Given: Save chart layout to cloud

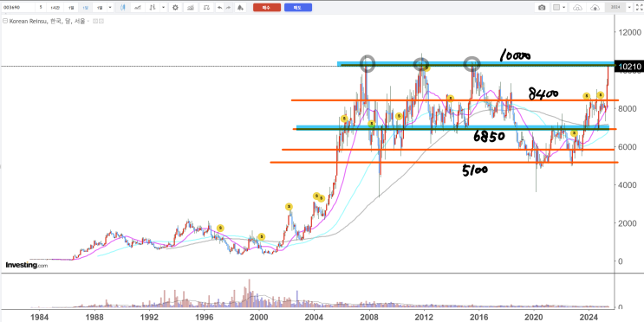Looking at the screenshot, I should pos(595,8).
